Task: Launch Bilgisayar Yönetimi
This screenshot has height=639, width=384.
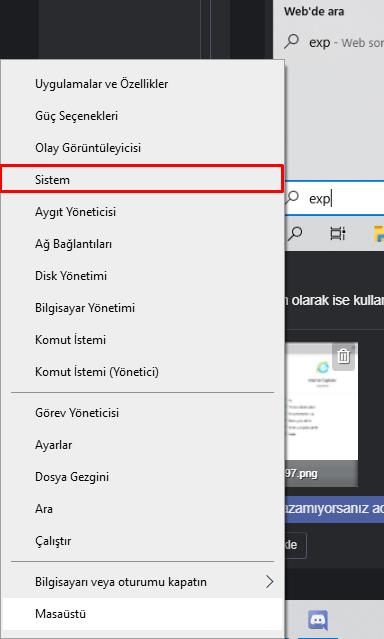Action: [x=142, y=308]
